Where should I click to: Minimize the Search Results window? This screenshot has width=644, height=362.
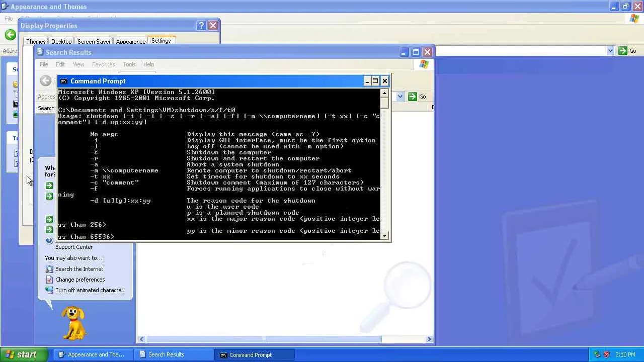(404, 52)
